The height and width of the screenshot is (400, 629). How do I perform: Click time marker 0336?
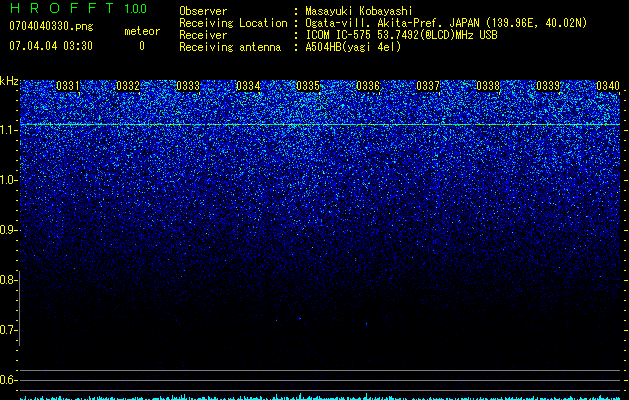[368, 86]
